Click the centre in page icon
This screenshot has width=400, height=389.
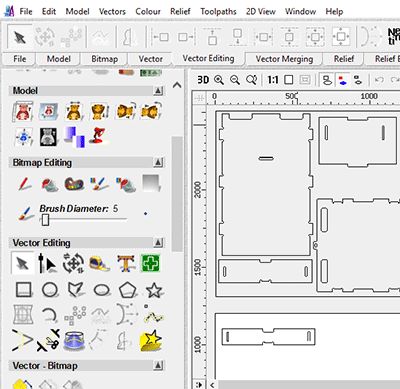pos(341,37)
